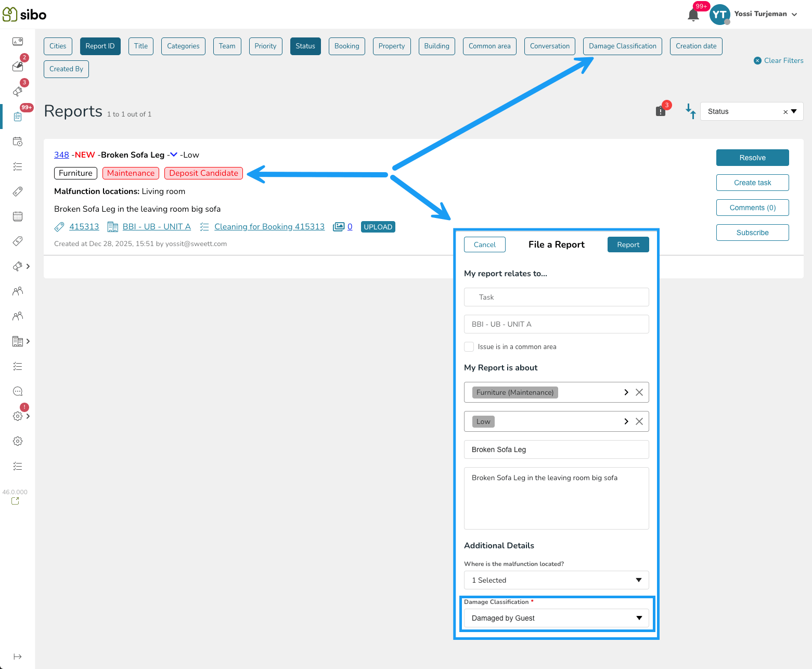Open the megaphone icon with badge 3
Viewport: 812px width, 669px height.
coord(18,91)
